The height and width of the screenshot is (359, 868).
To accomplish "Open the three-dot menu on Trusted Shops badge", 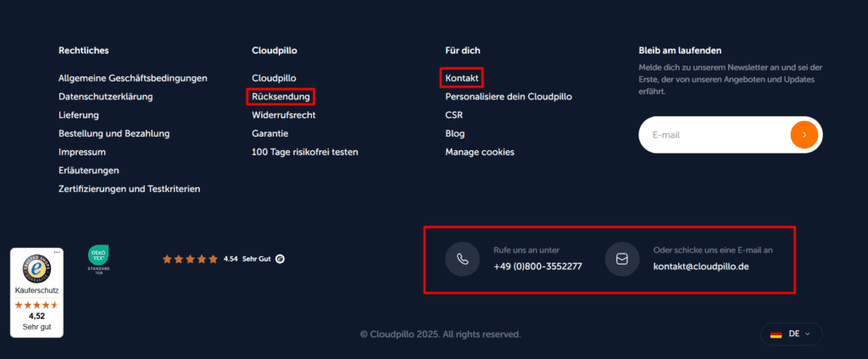I will (x=57, y=253).
